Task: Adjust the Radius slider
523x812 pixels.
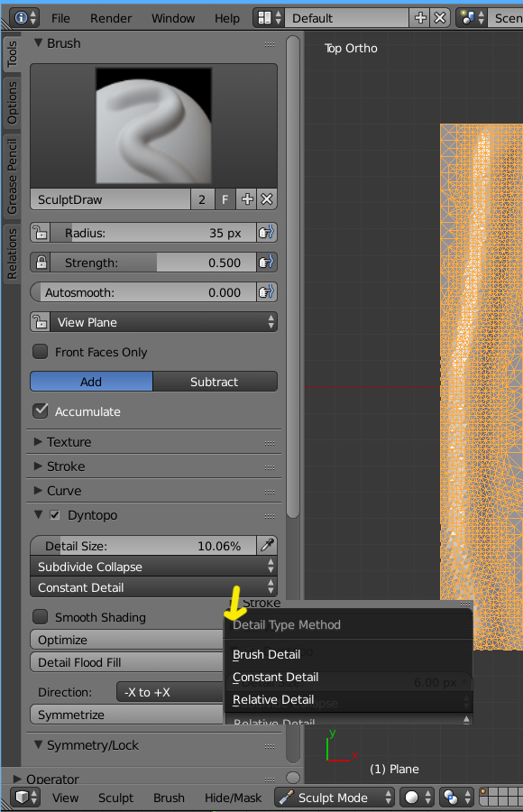Action: tap(153, 233)
